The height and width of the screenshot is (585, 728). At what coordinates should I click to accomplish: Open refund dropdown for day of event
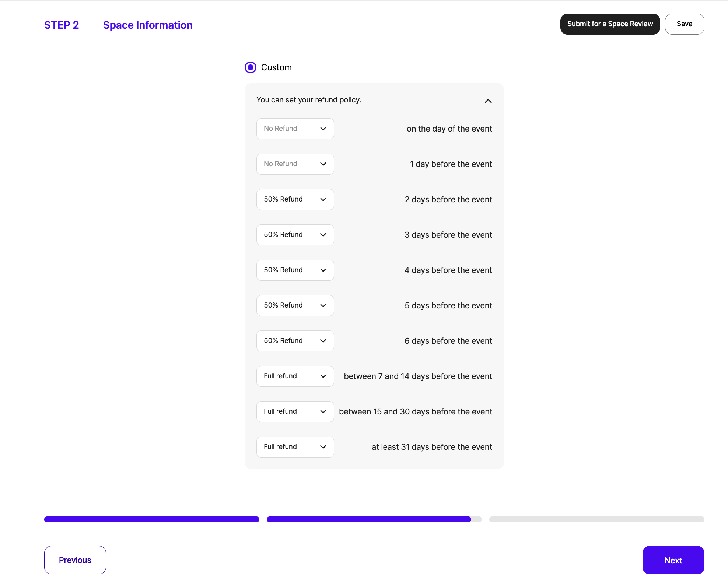(x=295, y=129)
